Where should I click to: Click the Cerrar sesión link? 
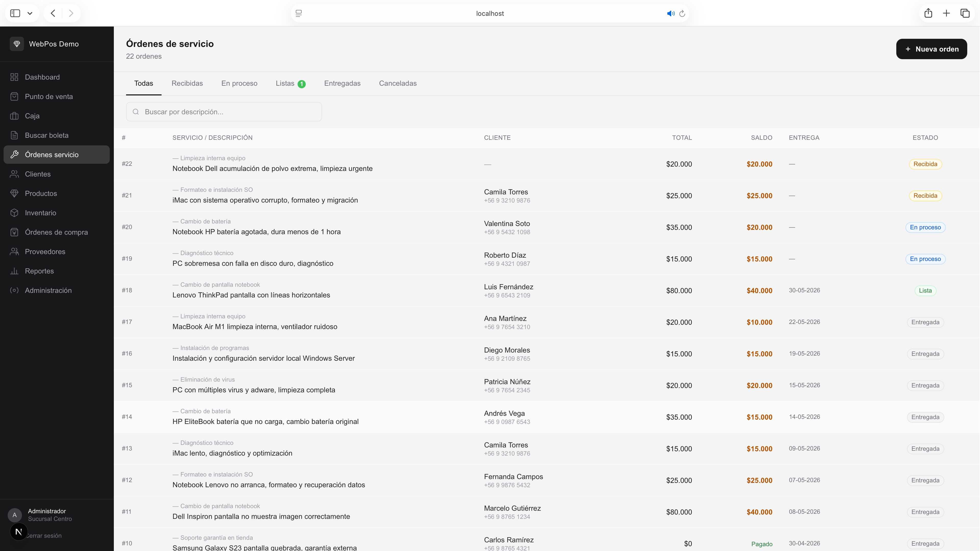(x=44, y=535)
